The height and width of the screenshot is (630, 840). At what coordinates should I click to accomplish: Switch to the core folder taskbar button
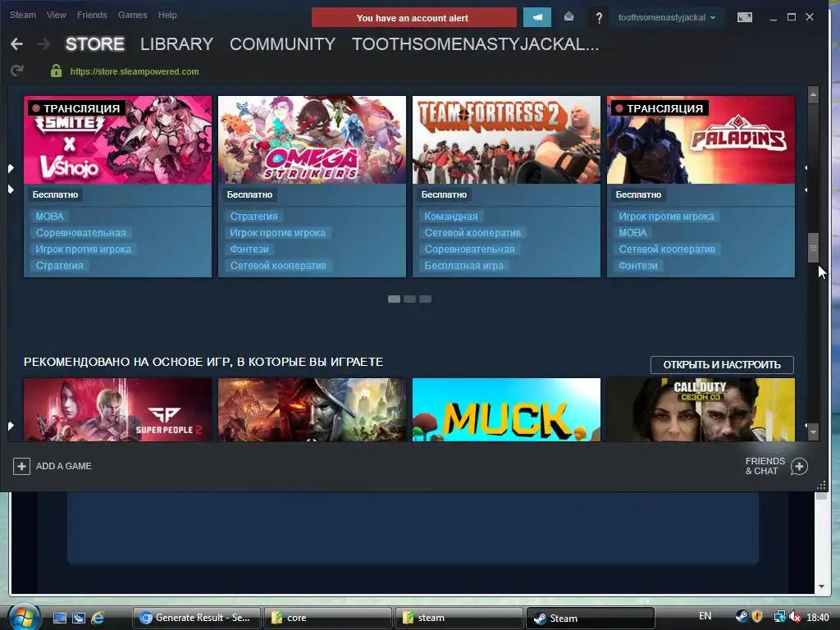pos(328,618)
